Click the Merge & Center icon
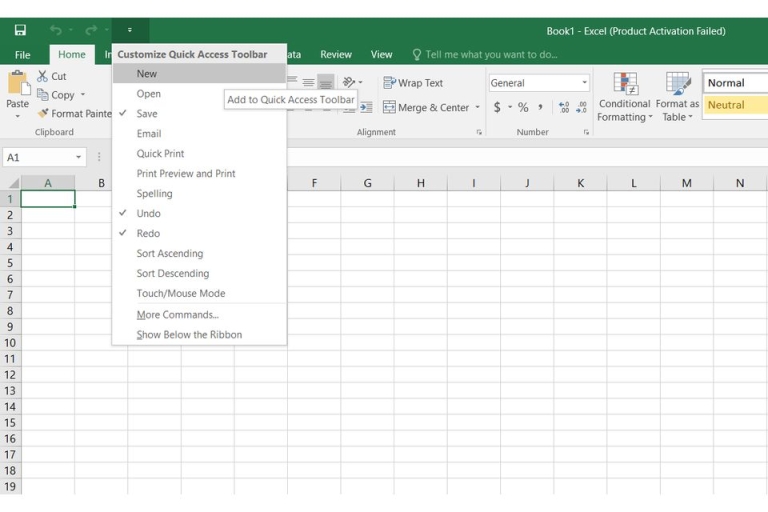Viewport: 768px width, 512px height. (389, 107)
